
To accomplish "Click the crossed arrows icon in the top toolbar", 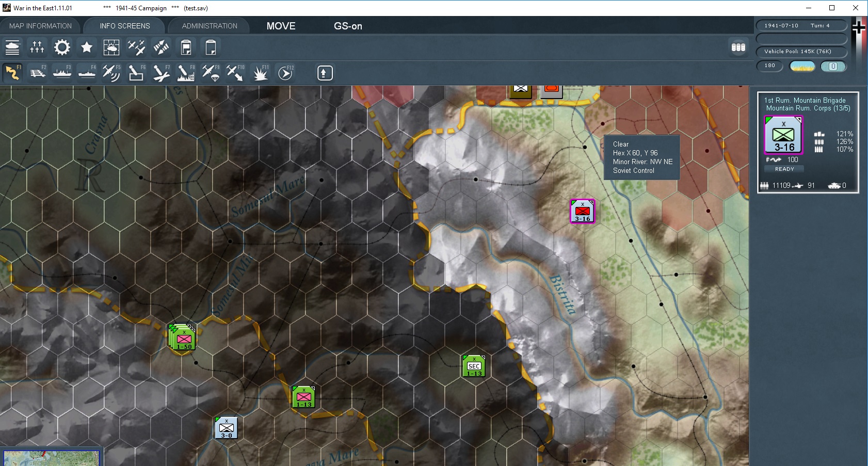I will [x=161, y=47].
